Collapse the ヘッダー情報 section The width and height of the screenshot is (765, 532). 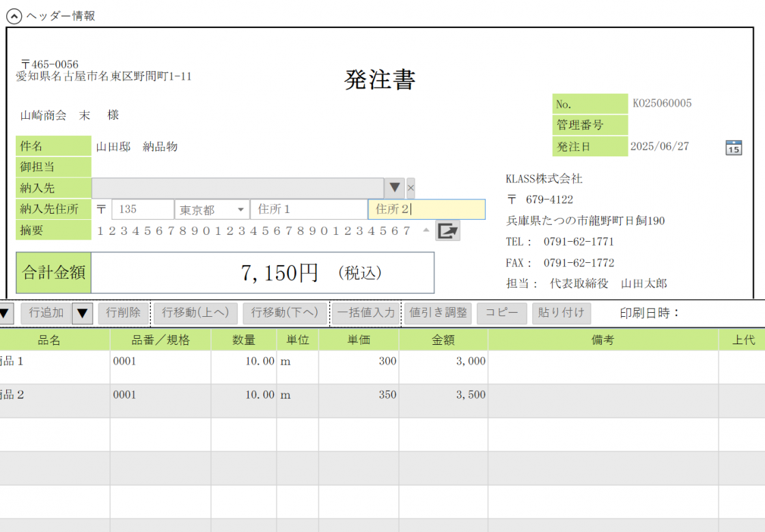click(14, 16)
